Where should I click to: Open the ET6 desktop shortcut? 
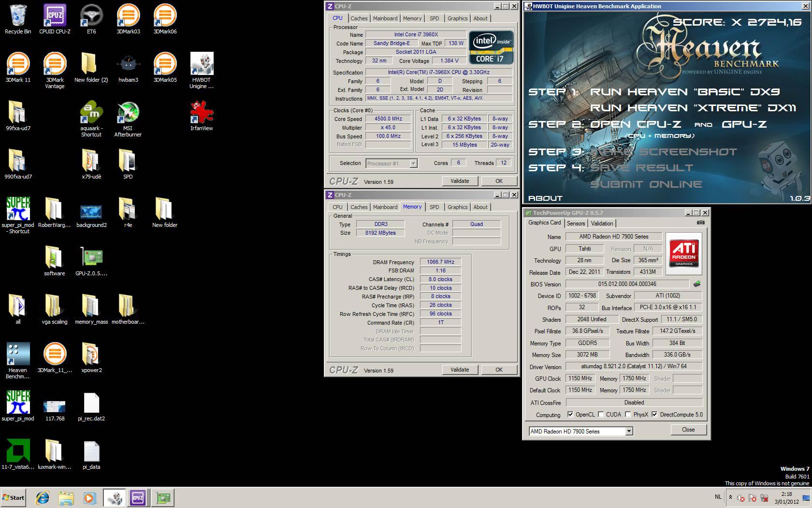[91, 19]
